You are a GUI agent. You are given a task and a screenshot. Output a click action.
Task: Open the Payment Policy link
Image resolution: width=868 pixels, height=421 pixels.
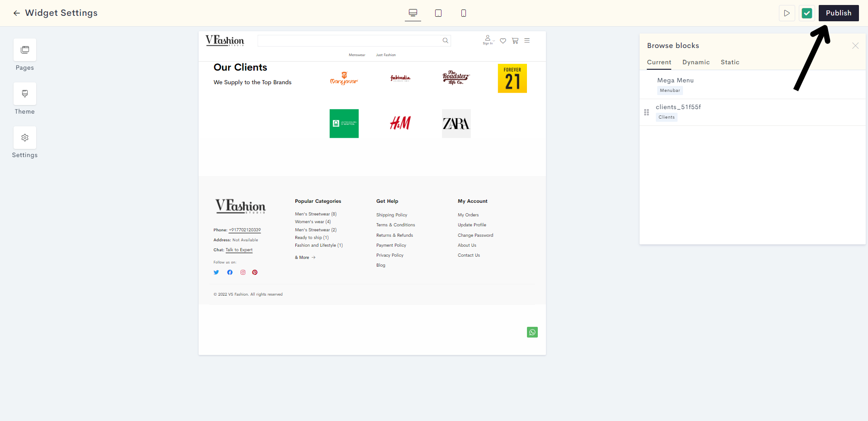click(x=391, y=245)
